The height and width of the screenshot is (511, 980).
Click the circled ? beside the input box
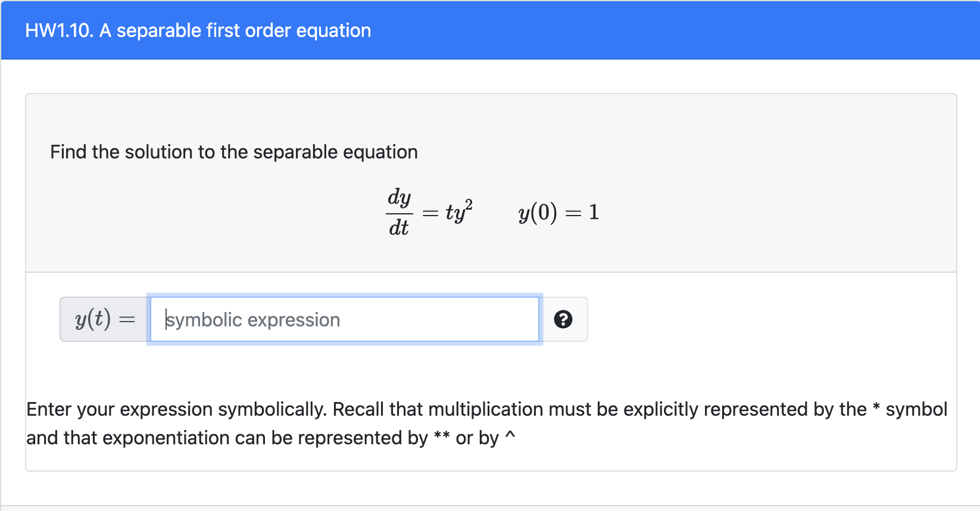point(563,319)
